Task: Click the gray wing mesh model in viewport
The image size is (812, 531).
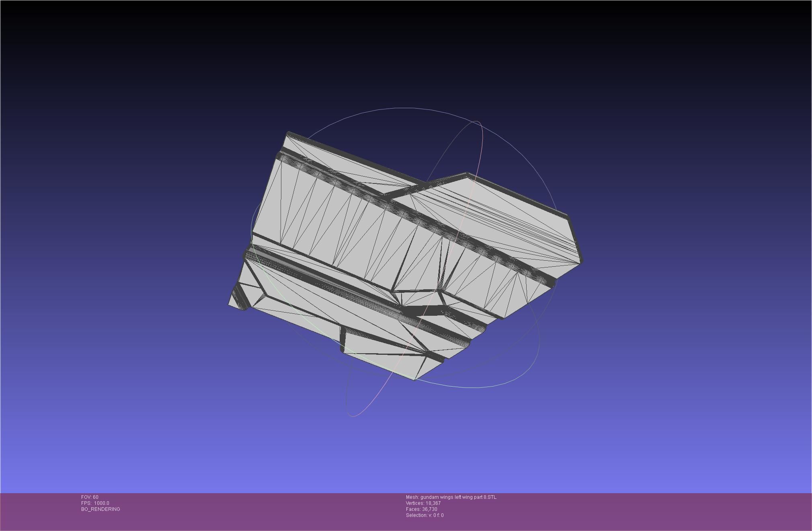Action: click(405, 256)
